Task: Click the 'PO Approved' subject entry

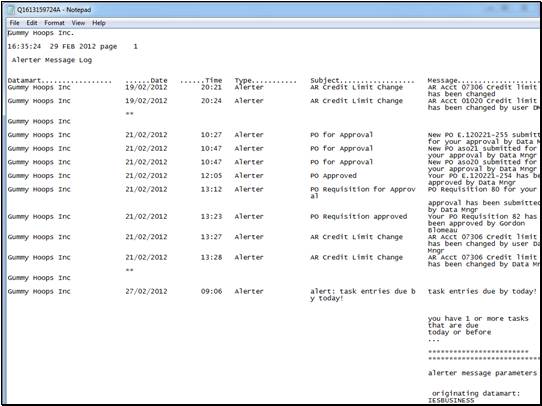Action: coord(333,176)
